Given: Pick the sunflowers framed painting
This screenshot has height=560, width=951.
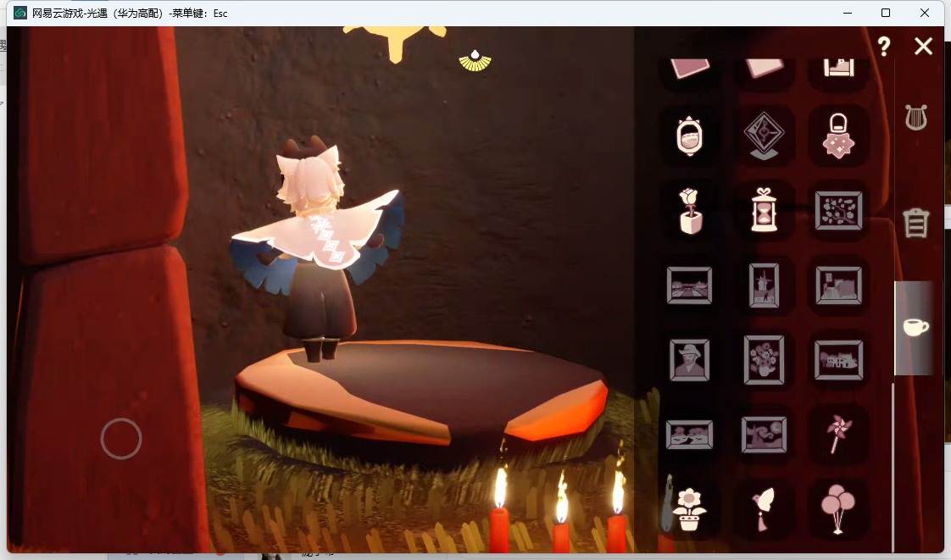Looking at the screenshot, I should pos(765,359).
